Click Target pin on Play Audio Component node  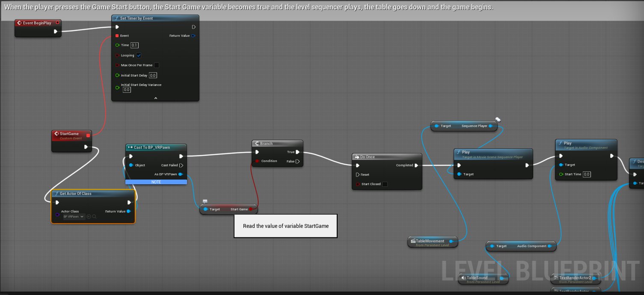click(561, 165)
